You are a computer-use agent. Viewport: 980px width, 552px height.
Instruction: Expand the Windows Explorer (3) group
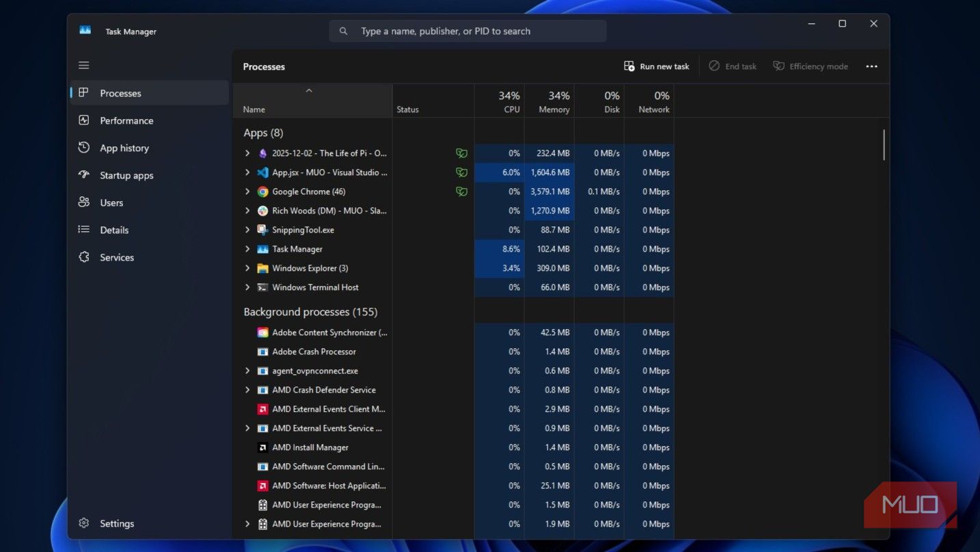[247, 268]
